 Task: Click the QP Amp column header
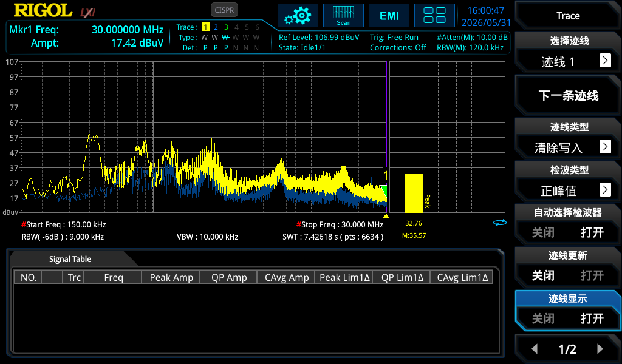[x=229, y=277]
